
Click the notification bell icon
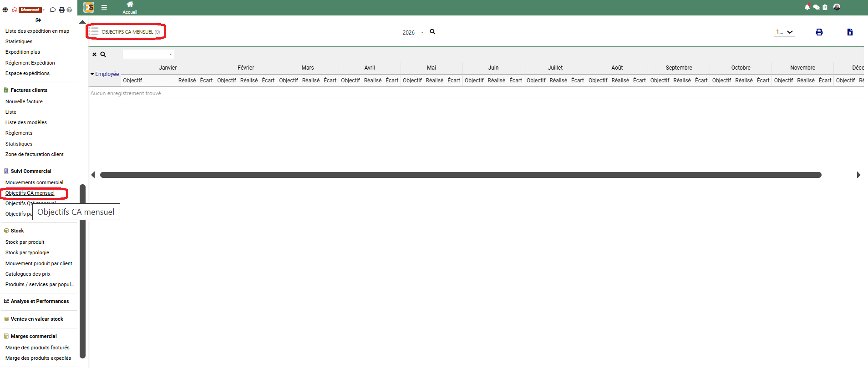click(807, 7)
